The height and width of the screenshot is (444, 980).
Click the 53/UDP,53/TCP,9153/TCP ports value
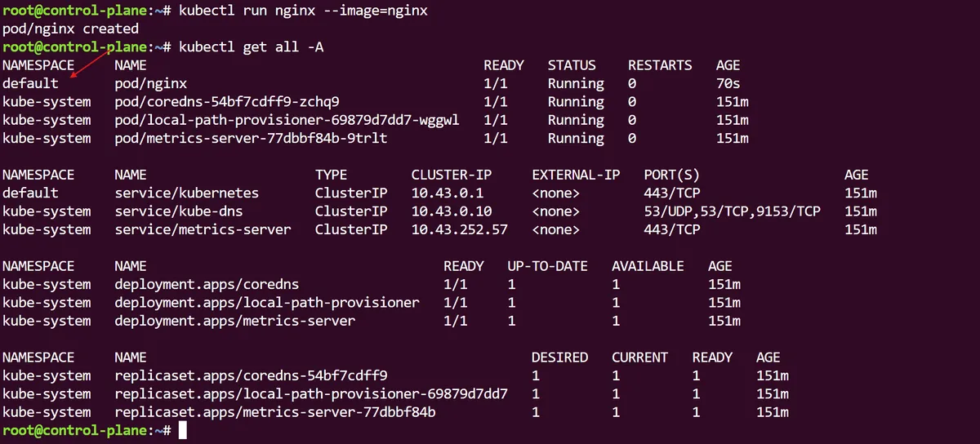pos(732,211)
